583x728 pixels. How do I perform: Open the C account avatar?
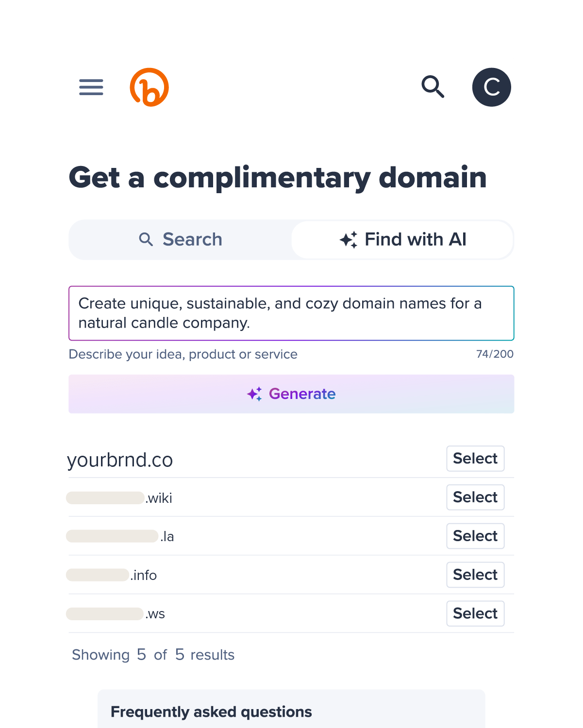pyautogui.click(x=492, y=87)
